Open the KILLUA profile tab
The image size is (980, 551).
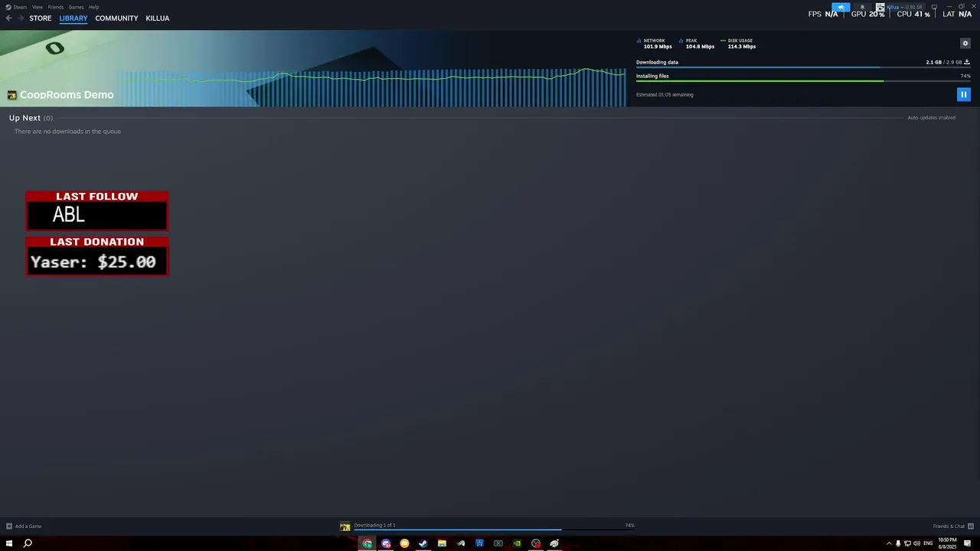click(x=158, y=18)
